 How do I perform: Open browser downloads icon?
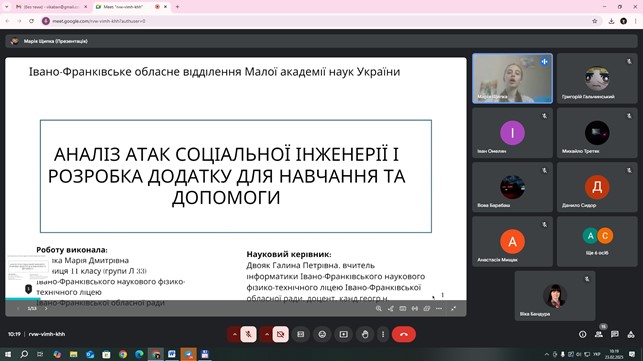click(611, 21)
